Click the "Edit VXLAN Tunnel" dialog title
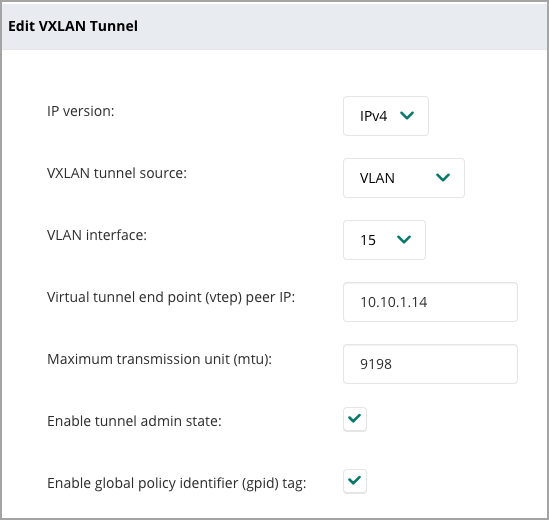The width and height of the screenshot is (549, 520). point(73,26)
